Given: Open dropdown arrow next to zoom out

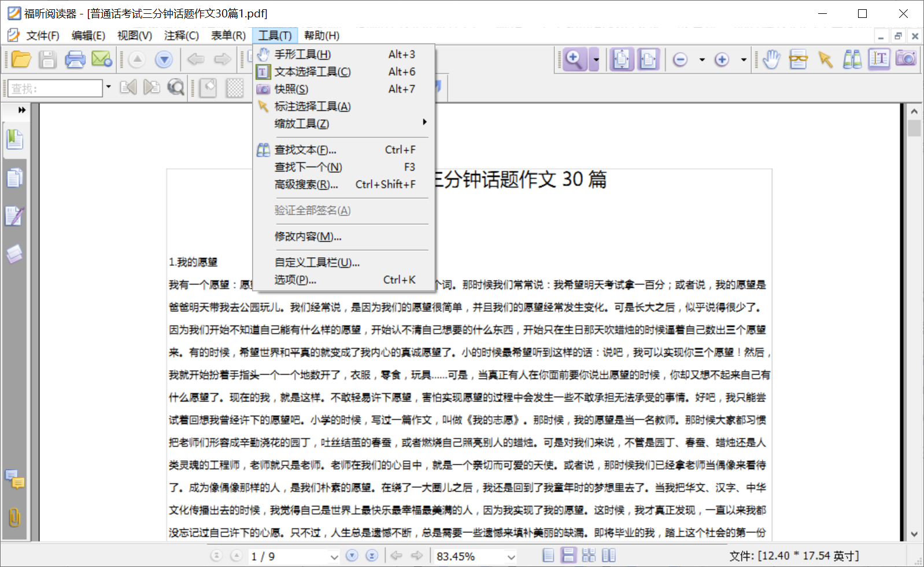Looking at the screenshot, I should pyautogui.click(x=702, y=60).
